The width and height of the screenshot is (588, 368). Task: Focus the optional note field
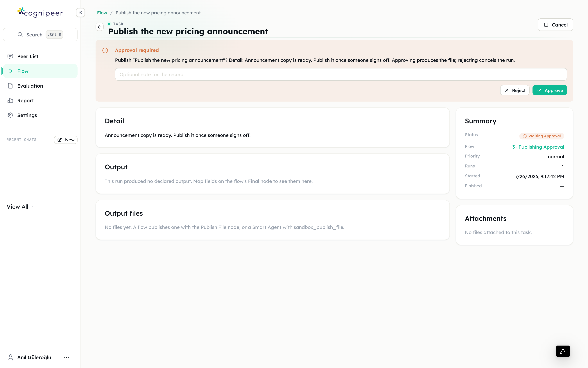pos(341,74)
